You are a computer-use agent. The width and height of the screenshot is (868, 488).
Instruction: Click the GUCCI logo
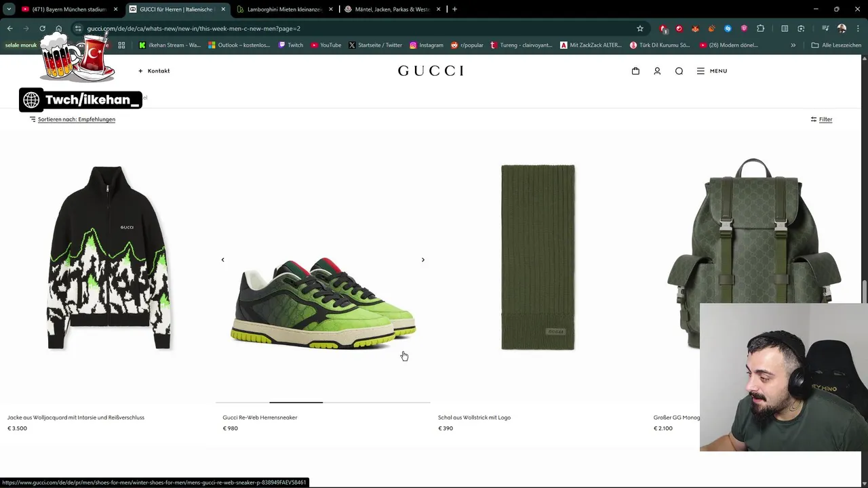tap(431, 70)
